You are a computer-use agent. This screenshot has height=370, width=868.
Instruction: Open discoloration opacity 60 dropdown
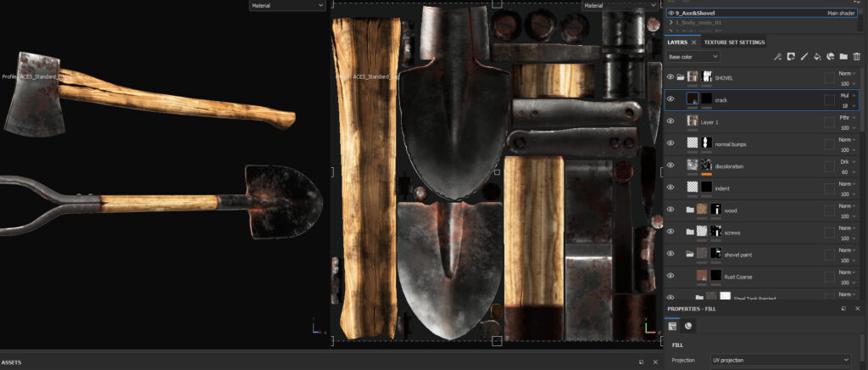pos(847,171)
